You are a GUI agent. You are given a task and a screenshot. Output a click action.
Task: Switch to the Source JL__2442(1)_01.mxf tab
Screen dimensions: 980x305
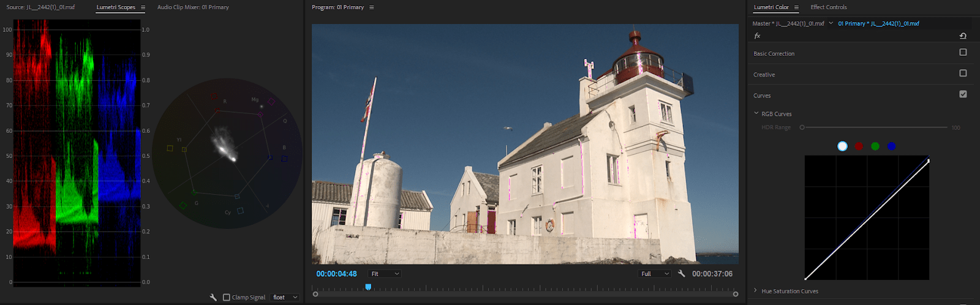click(x=40, y=7)
